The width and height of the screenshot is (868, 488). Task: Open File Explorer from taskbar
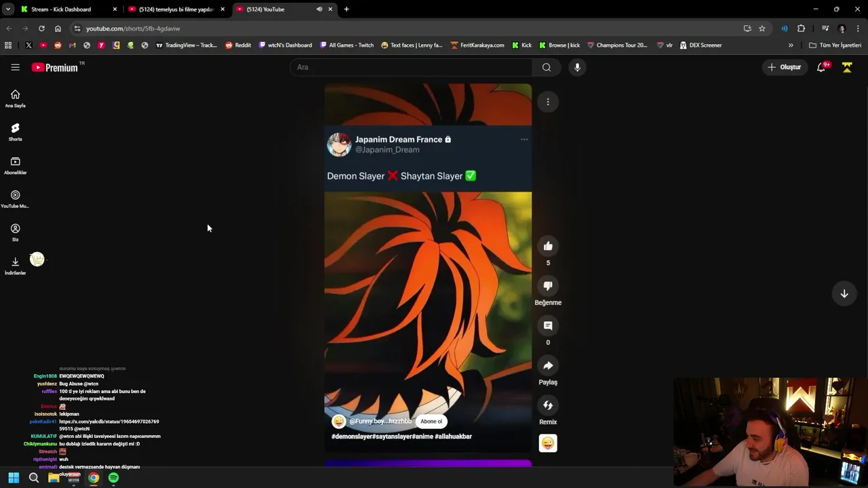point(54,478)
